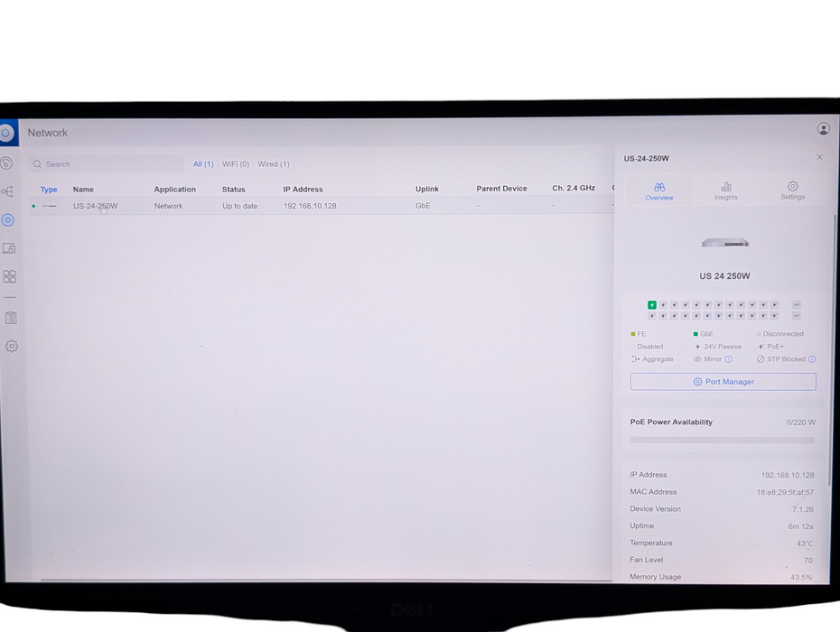
Task: Sort by the Ch. 2.4 GHz column header
Action: point(574,188)
